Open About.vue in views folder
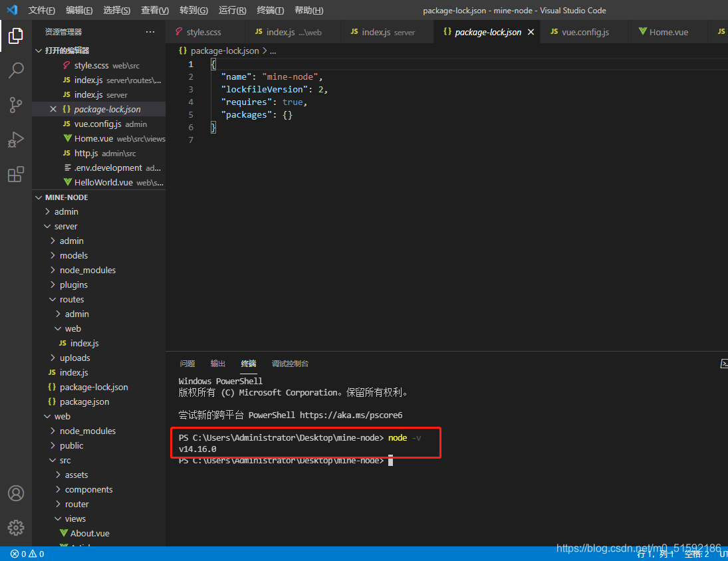Viewport: 728px width, 561px height. click(99, 533)
